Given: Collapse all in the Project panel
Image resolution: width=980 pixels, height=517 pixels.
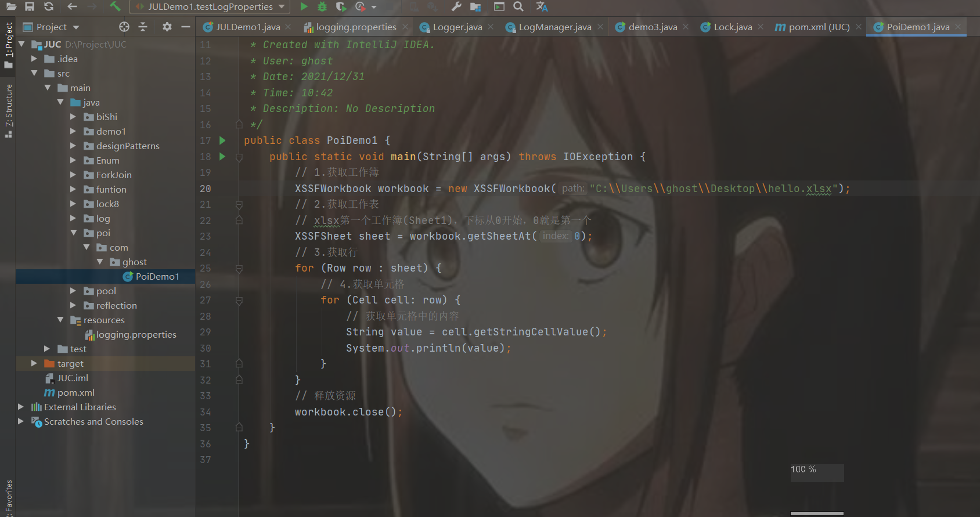Looking at the screenshot, I should coord(143,27).
